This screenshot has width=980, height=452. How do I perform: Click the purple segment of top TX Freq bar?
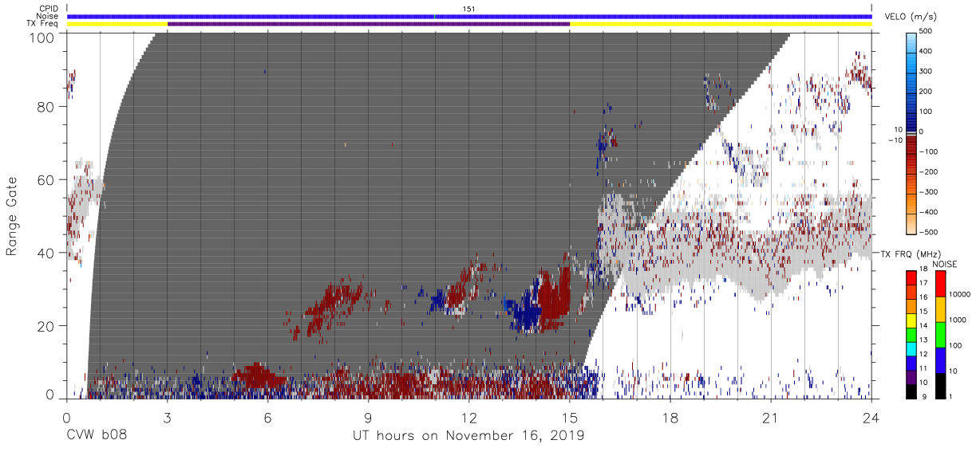pos(369,24)
